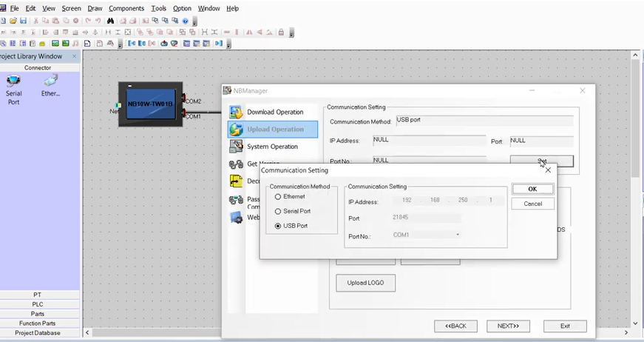The width and height of the screenshot is (644, 342).
Task: Select the Serial Port radio button
Action: click(x=278, y=211)
